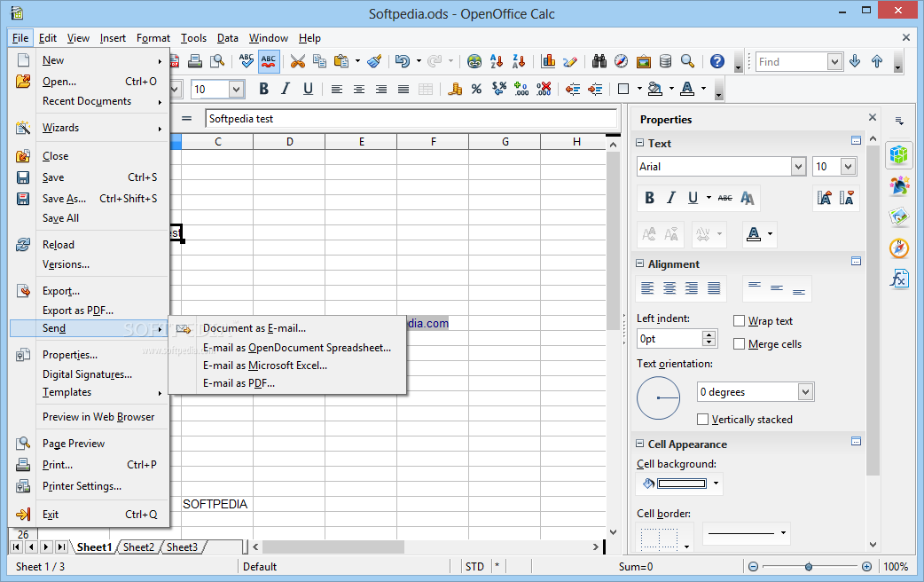The image size is (924, 582).
Task: Click the zoom in plus button
Action: 867,567
